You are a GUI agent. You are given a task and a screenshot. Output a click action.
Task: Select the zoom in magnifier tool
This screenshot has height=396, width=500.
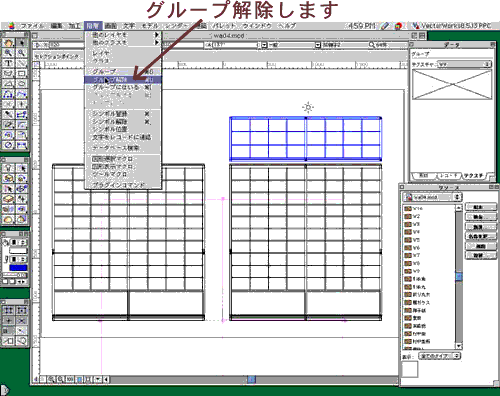click(x=8, y=53)
